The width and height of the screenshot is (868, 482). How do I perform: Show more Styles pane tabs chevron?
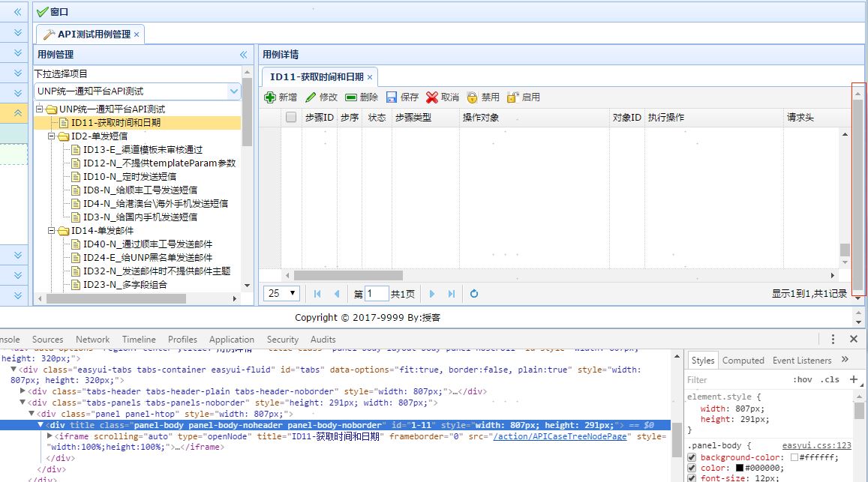click(x=845, y=360)
